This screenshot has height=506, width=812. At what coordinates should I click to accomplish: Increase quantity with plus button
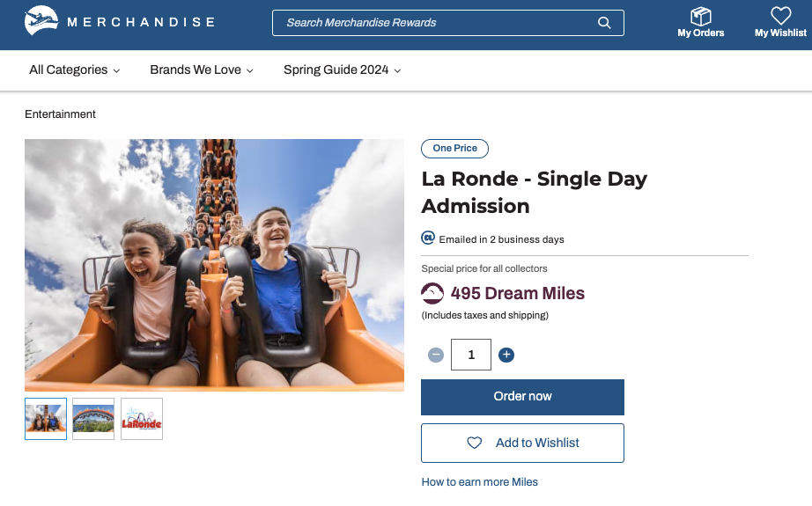tap(506, 355)
